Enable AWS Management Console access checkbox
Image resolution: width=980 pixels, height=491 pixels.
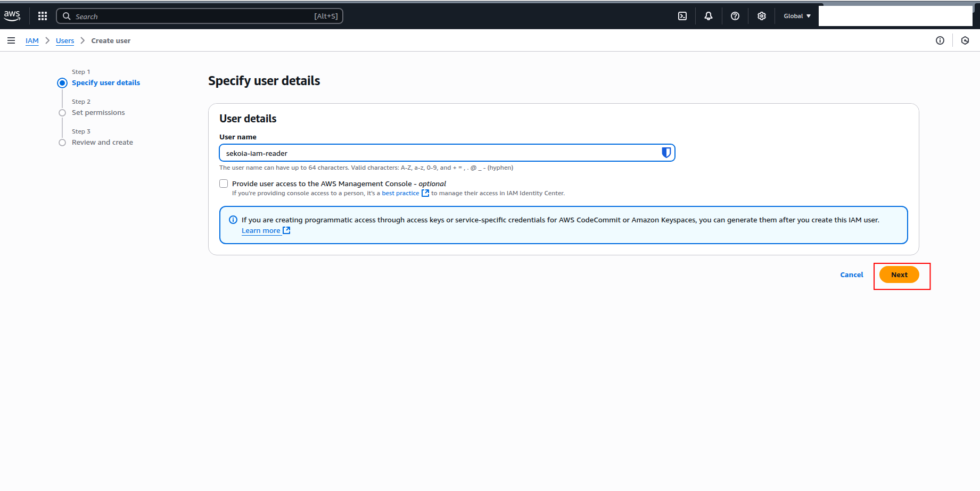(224, 184)
